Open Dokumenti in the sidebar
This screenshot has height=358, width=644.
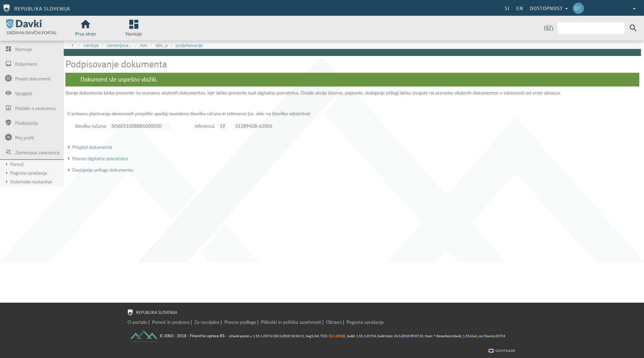click(x=26, y=64)
